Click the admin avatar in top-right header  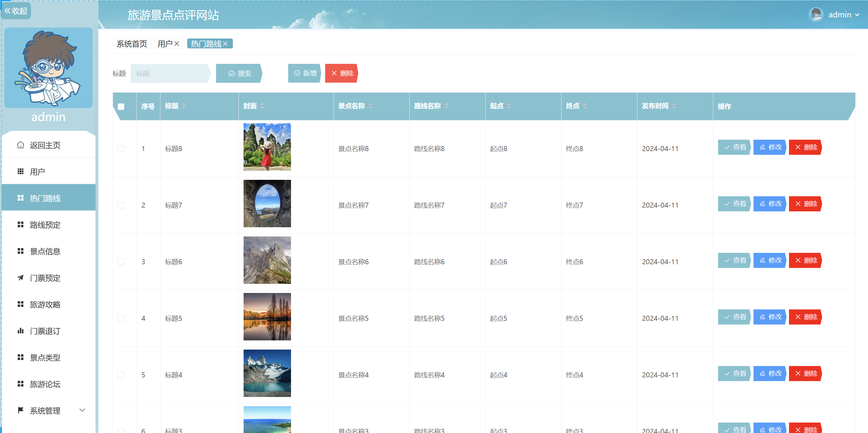[816, 15]
